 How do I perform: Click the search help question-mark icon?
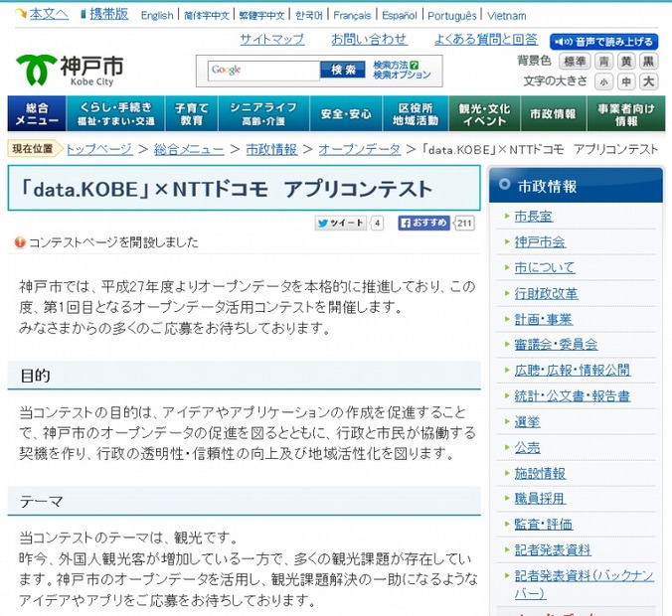tap(414, 66)
